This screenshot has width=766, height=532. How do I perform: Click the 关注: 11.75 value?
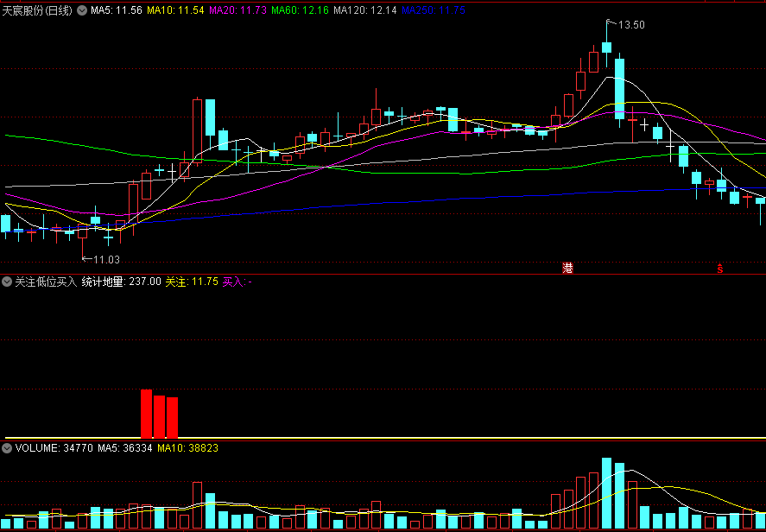pyautogui.click(x=192, y=282)
